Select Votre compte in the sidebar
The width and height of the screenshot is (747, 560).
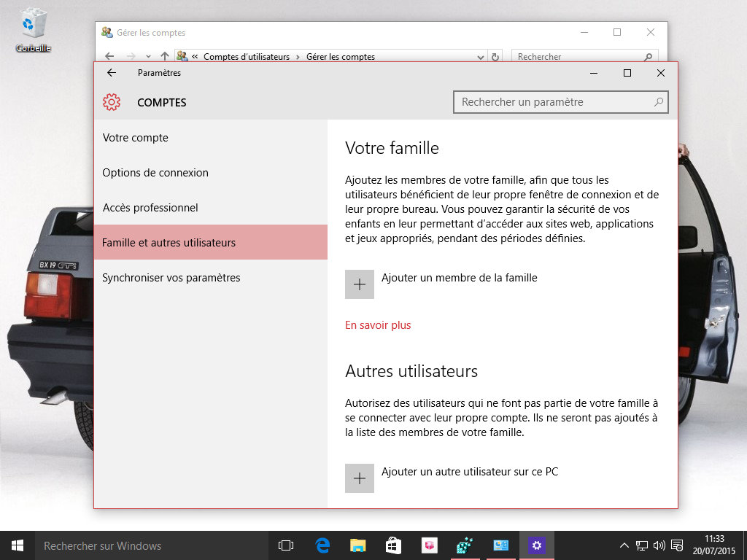136,137
